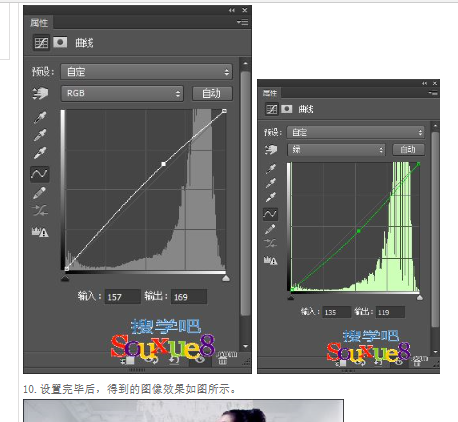Select the top-right endpoint on the RGB curve

point(224,111)
